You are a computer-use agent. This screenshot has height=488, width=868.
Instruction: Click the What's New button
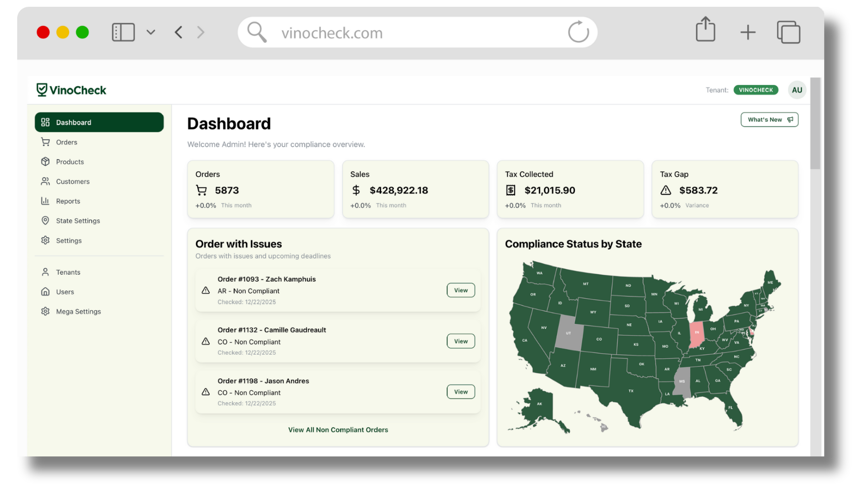(x=769, y=120)
